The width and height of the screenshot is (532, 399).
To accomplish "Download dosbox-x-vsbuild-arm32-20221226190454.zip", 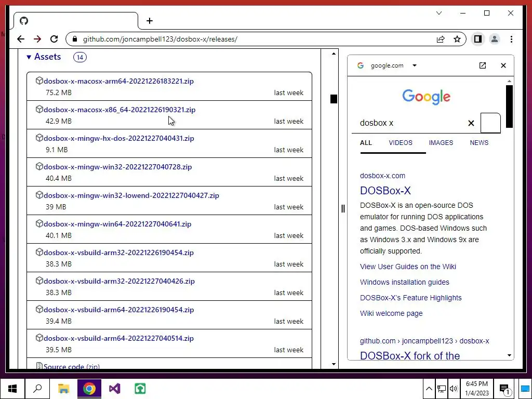I will pyautogui.click(x=118, y=252).
